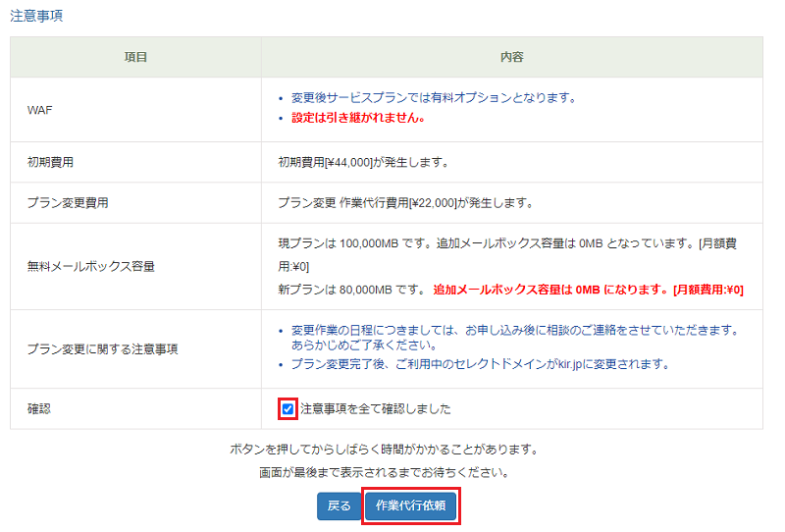Click the プラン変更に関する注意事項 row label
Image resolution: width=785 pixels, height=532 pixels.
(102, 349)
